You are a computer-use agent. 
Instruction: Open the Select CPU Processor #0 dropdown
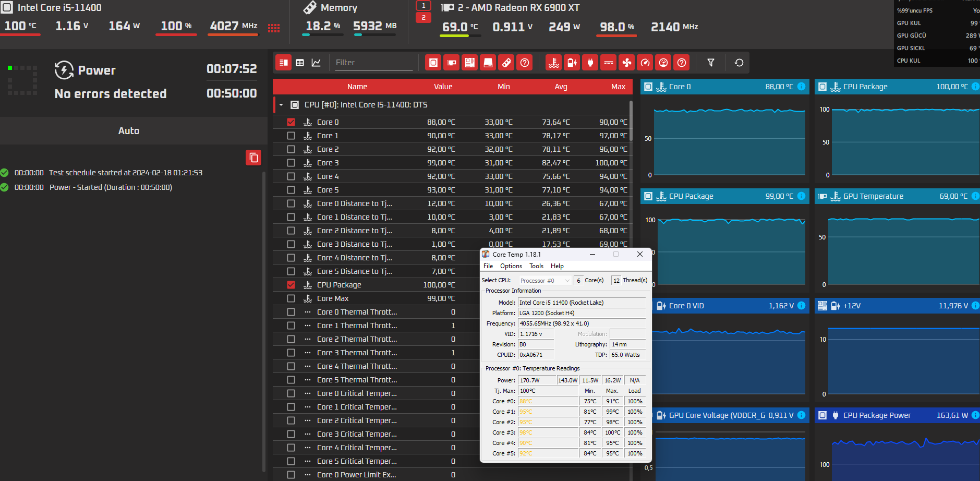545,281
